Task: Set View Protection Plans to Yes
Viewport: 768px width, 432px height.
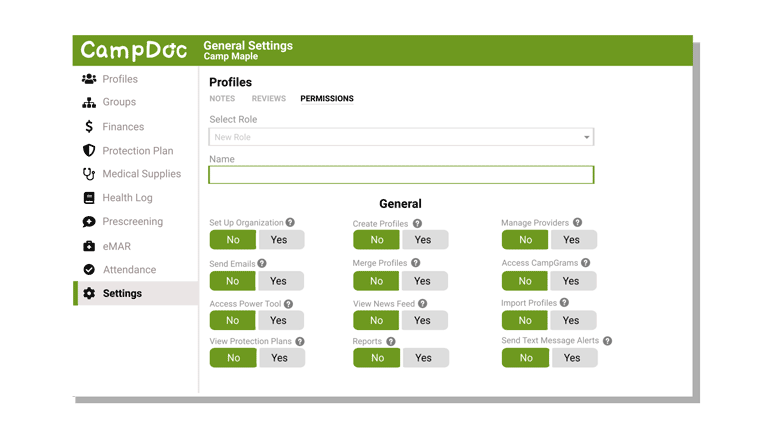Action: point(282,358)
